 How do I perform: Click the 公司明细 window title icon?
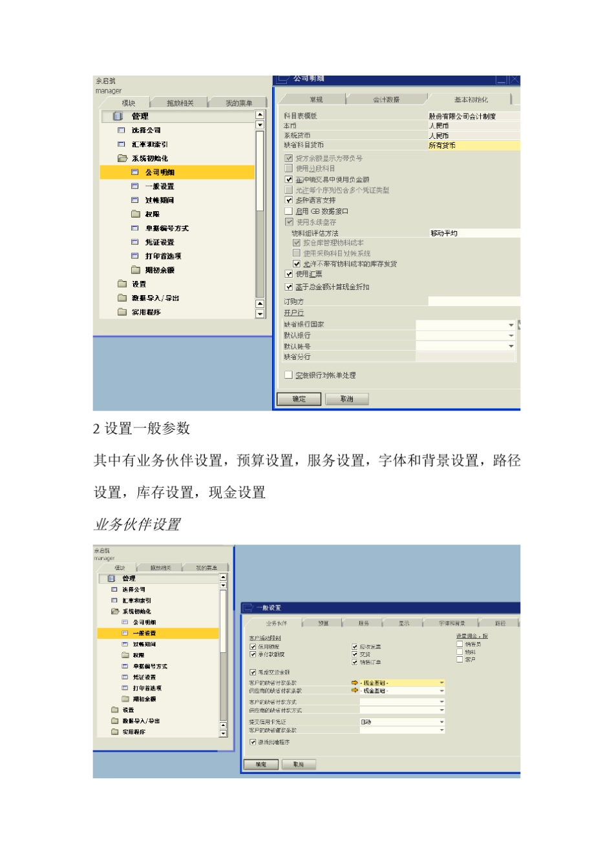pos(282,79)
